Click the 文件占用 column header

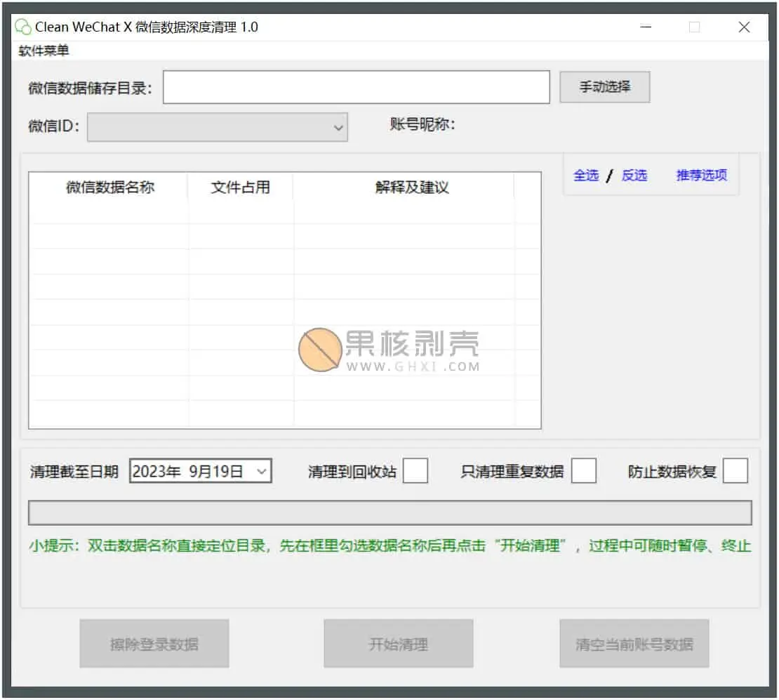tap(241, 187)
